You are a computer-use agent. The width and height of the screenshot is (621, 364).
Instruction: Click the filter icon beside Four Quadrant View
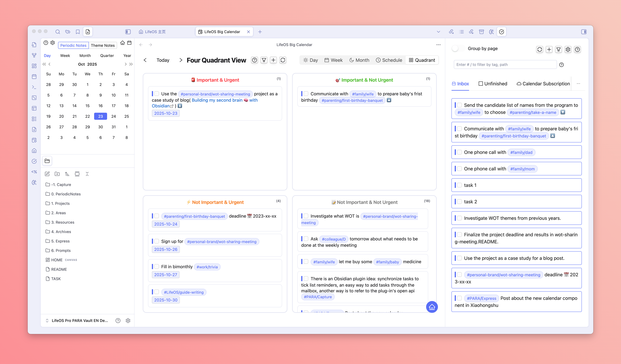pos(264,60)
